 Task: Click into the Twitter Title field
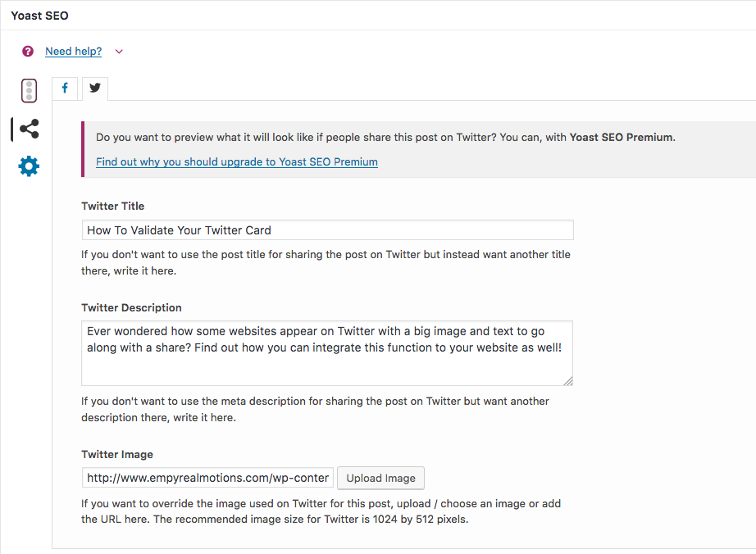point(328,230)
